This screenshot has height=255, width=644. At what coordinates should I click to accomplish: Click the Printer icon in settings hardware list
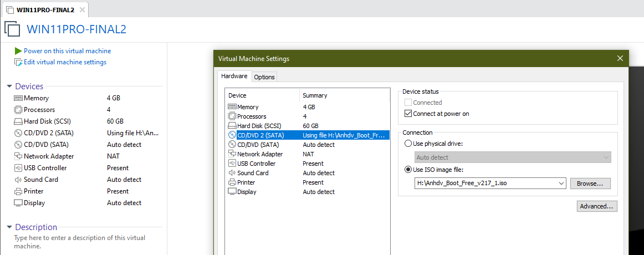point(232,182)
